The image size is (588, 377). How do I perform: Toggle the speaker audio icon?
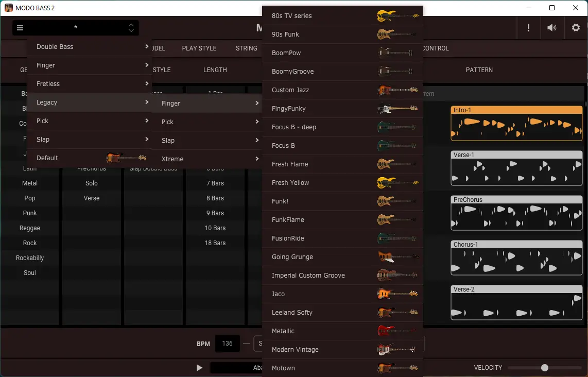551,28
